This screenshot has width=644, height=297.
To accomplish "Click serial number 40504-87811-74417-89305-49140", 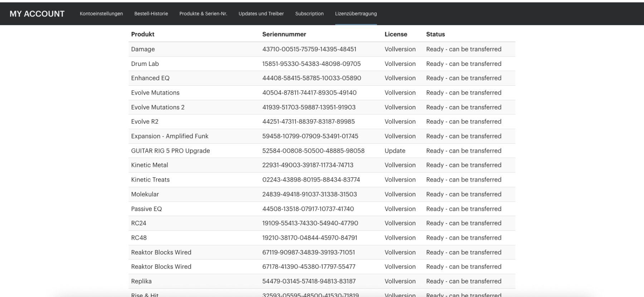I will [309, 93].
